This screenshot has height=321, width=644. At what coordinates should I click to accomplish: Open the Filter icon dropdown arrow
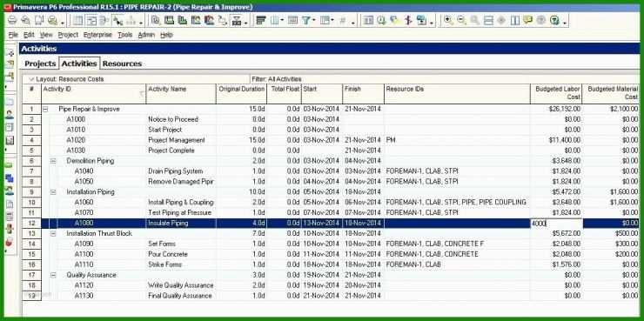tap(314, 20)
